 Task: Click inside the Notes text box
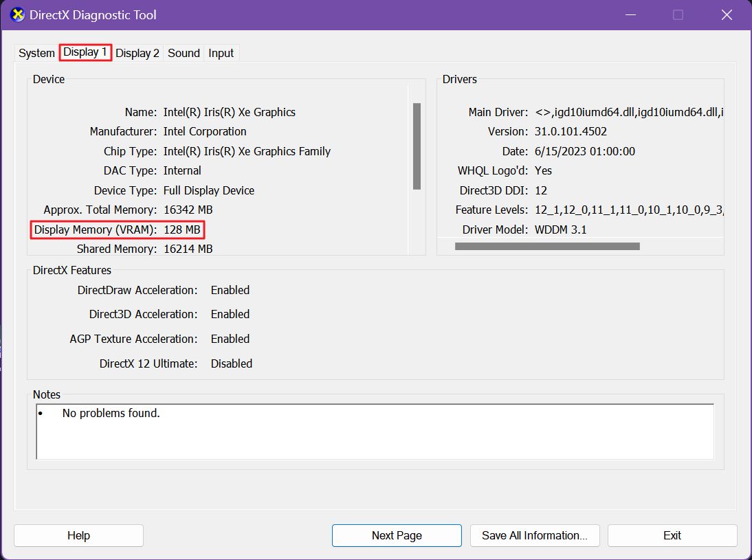375,432
